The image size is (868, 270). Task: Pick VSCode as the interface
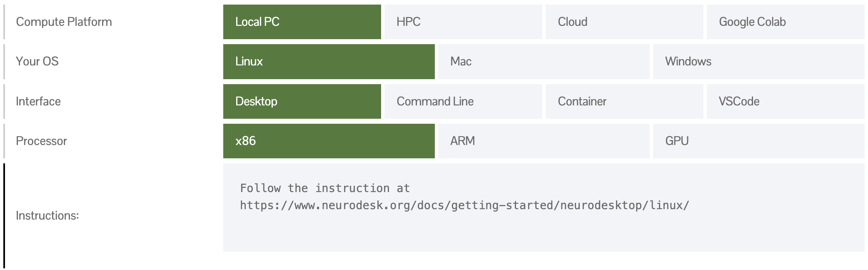(785, 101)
